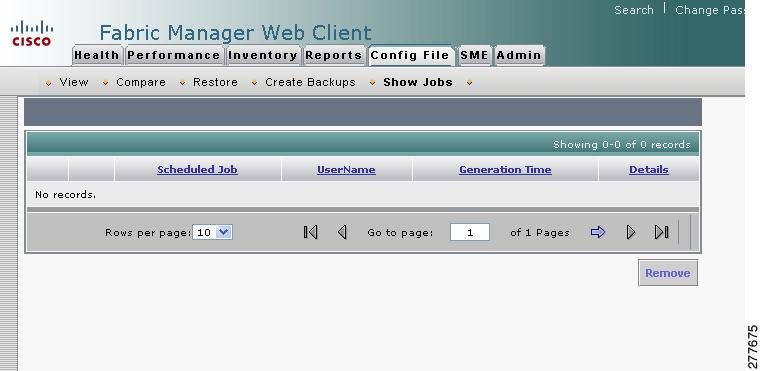Click the arrow bullet beside View
The image size is (760, 371).
click(x=48, y=83)
